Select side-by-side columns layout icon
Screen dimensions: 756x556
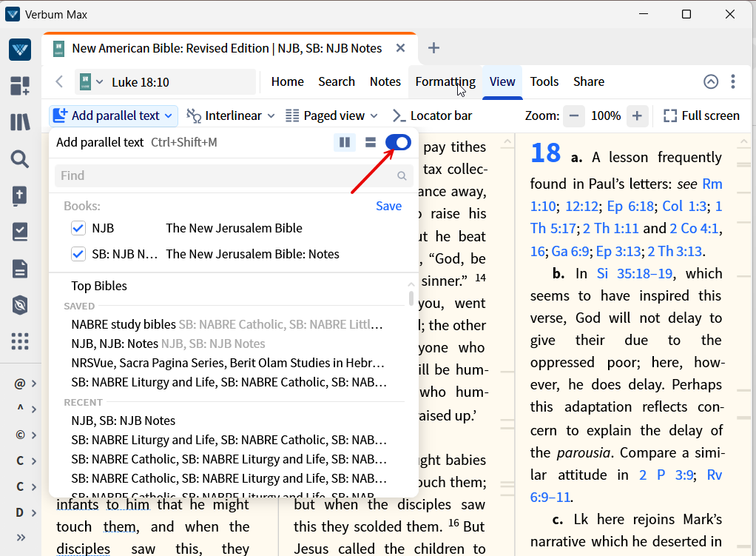coord(345,142)
